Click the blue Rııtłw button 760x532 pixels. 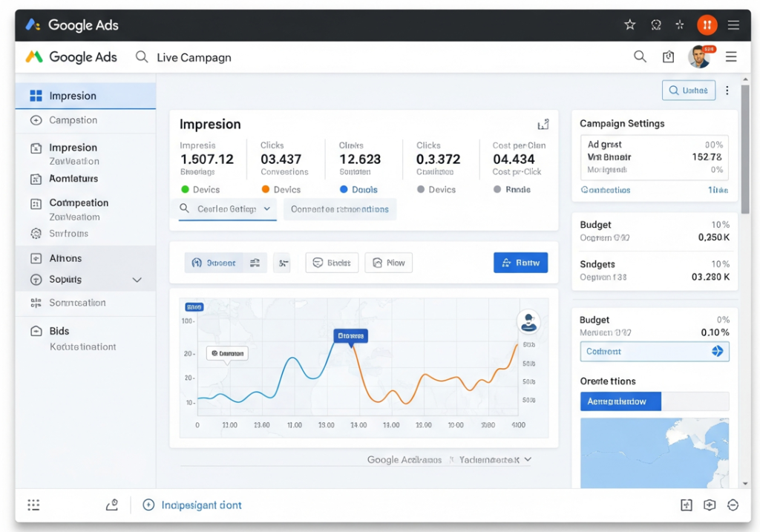pos(520,263)
